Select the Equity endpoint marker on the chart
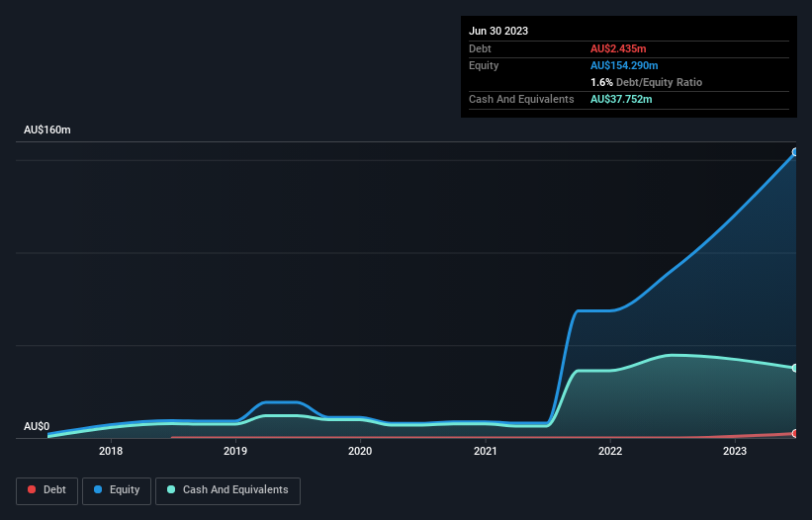This screenshot has height=520, width=812. pyautogui.click(x=795, y=152)
